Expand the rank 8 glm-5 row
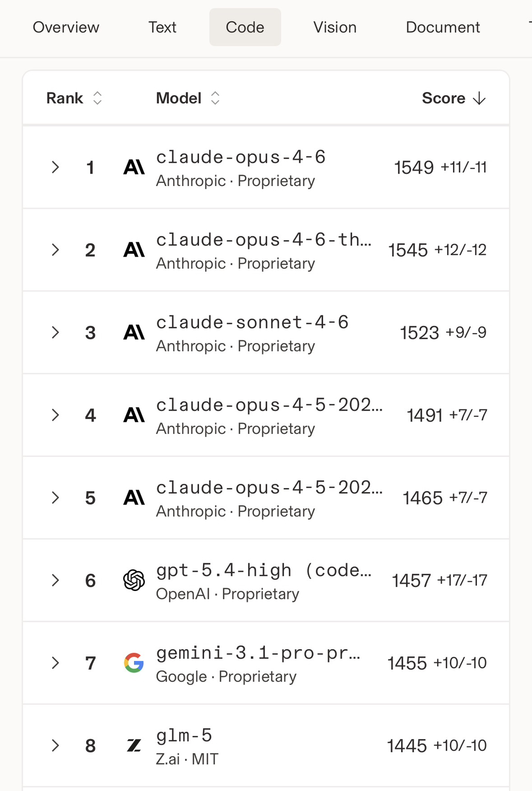This screenshot has height=791, width=532. (56, 746)
